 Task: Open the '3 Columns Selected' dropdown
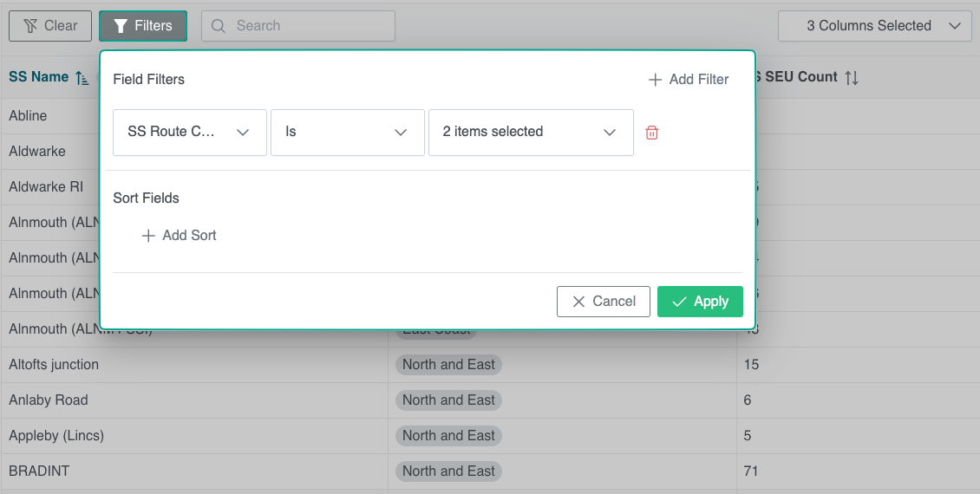click(873, 26)
